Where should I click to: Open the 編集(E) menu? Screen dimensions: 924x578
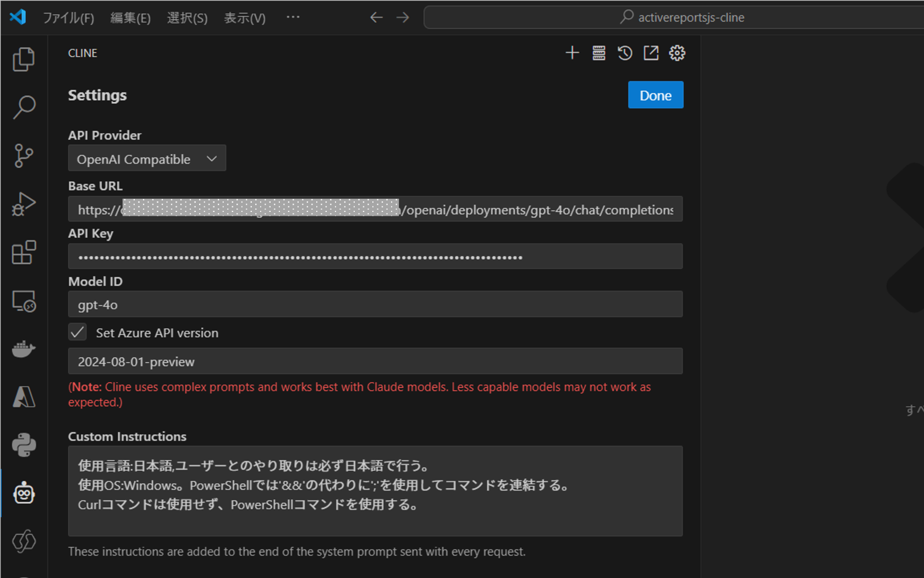(x=130, y=18)
